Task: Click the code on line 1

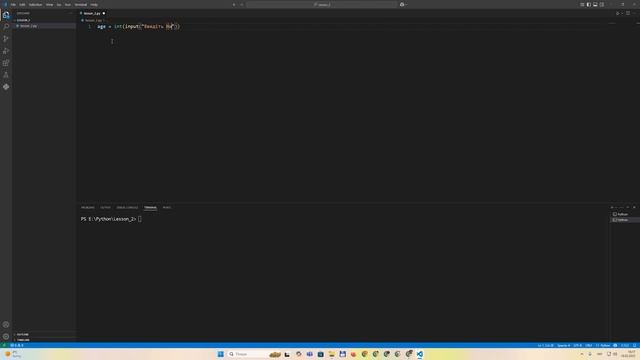Action: [138, 27]
